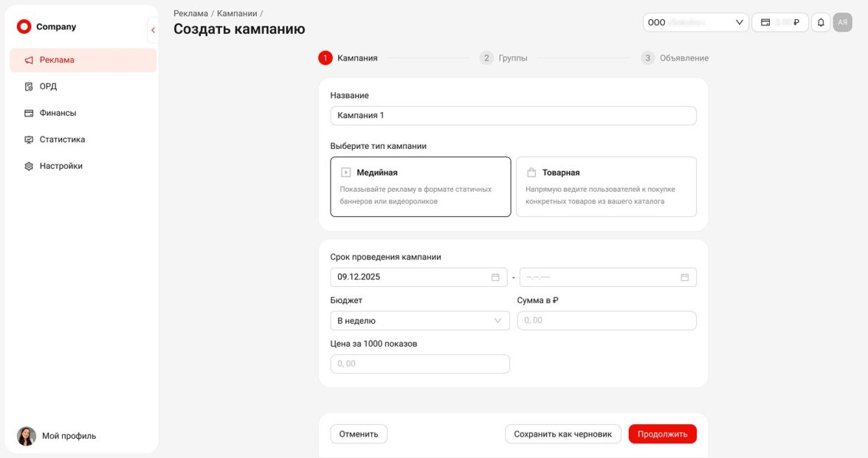The width and height of the screenshot is (868, 458).
Task: Collapse the sidebar with the red chevron
Action: tap(153, 30)
